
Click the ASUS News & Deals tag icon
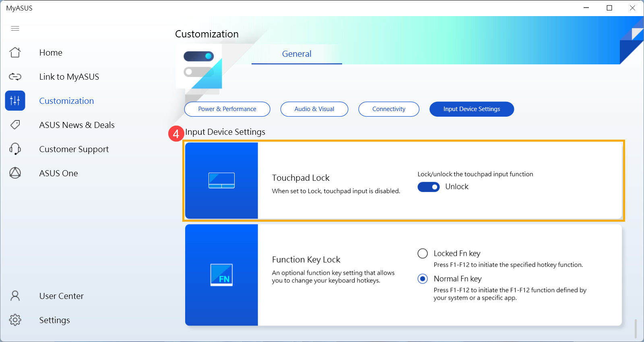point(15,125)
